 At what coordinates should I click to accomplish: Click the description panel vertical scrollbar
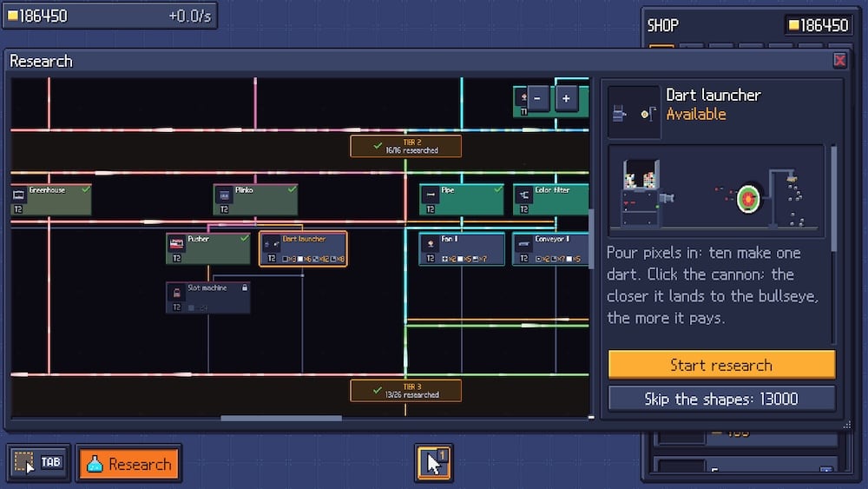833,198
